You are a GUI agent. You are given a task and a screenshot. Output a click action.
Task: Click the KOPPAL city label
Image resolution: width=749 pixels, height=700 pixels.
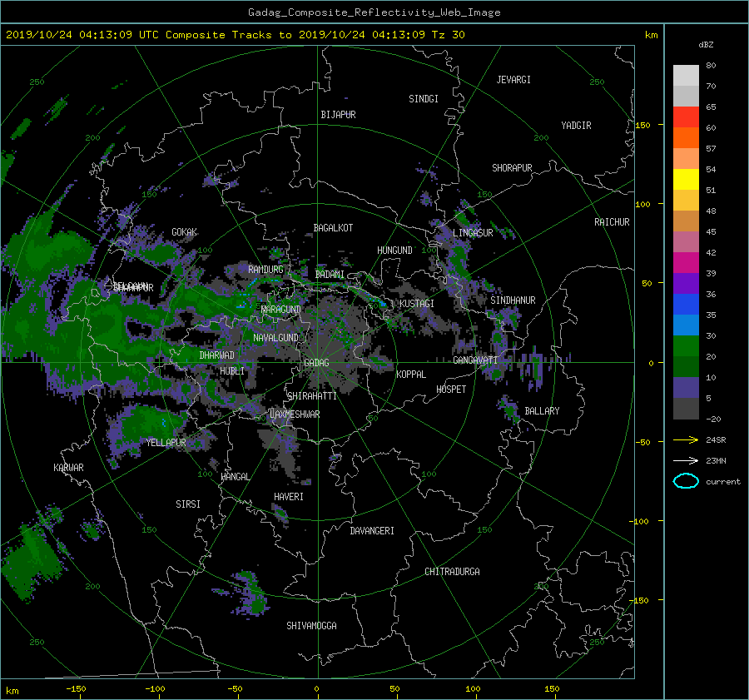[411, 375]
